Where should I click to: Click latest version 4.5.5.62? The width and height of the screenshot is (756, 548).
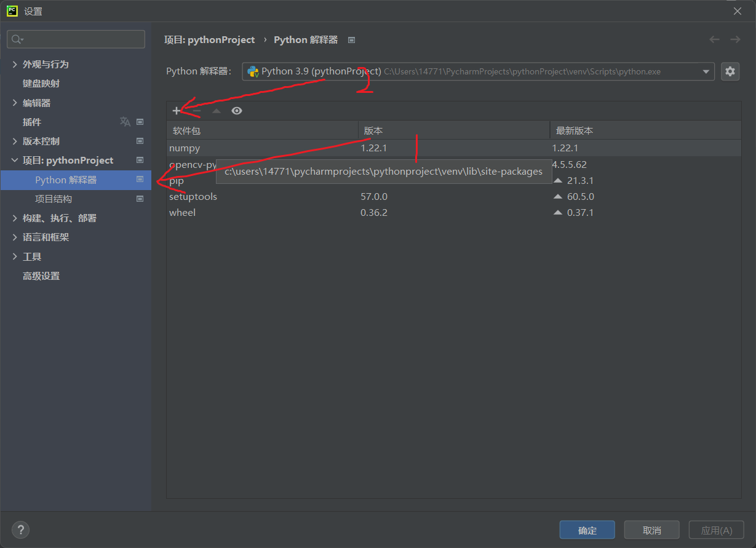[x=570, y=165]
